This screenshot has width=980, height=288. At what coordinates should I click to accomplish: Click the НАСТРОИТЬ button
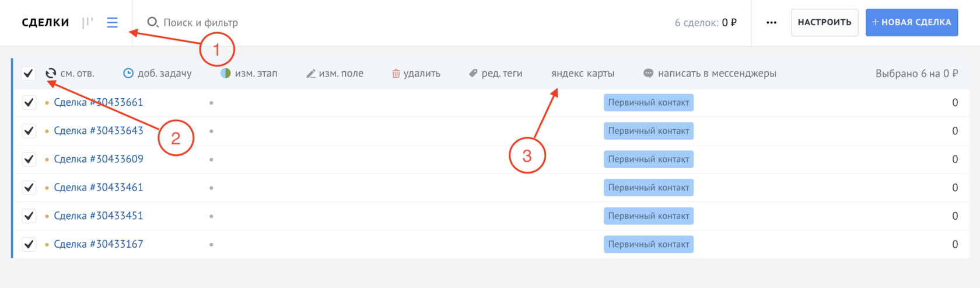[x=824, y=23]
